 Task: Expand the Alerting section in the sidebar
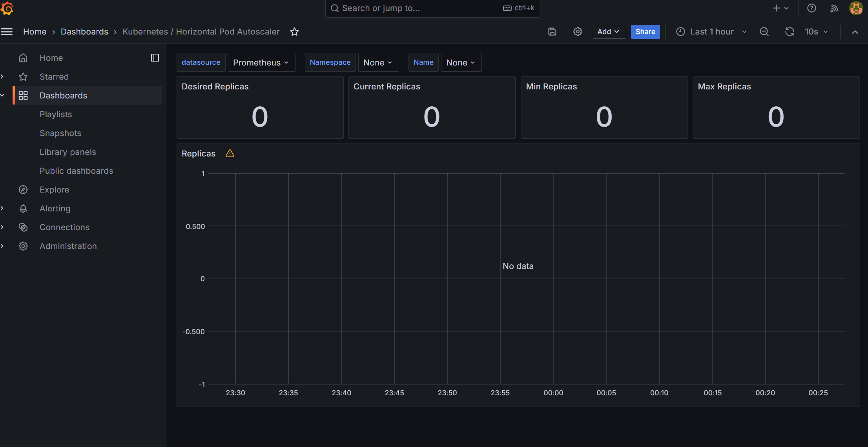point(2,208)
